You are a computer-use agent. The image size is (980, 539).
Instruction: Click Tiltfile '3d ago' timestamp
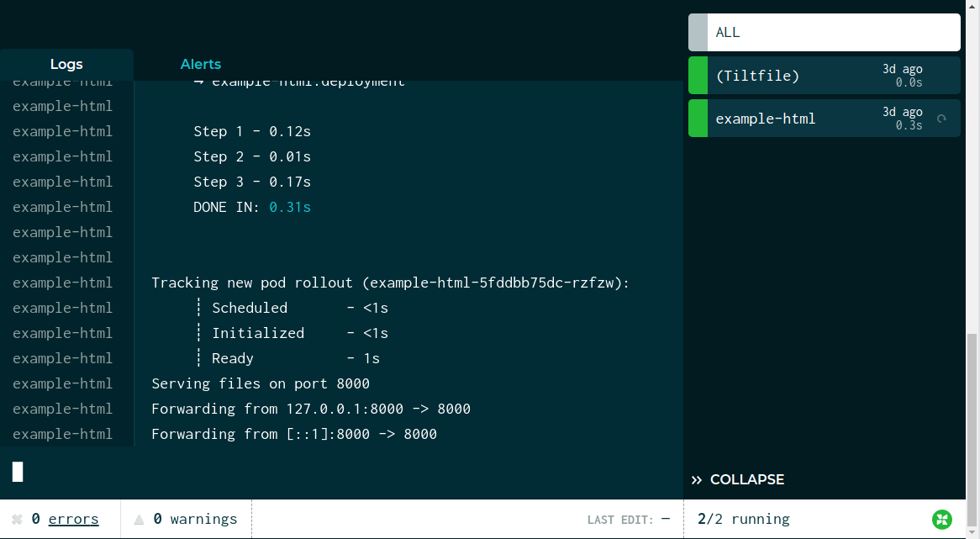[x=902, y=69]
